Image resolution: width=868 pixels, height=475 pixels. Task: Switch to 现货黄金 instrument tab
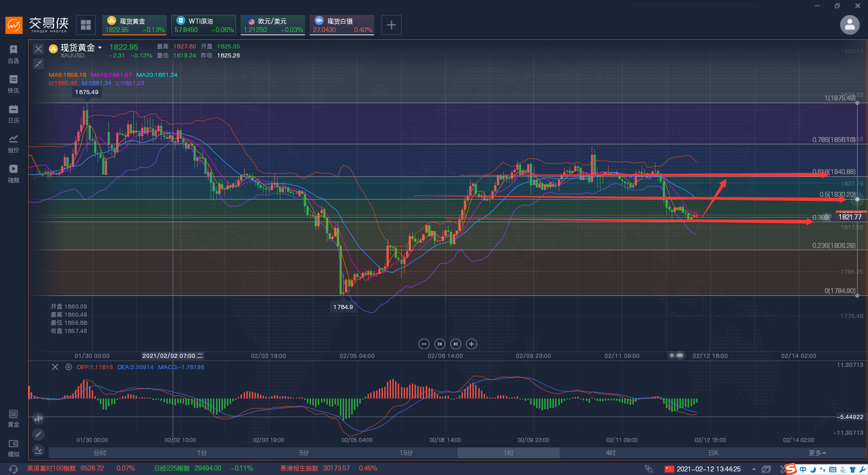(134, 25)
